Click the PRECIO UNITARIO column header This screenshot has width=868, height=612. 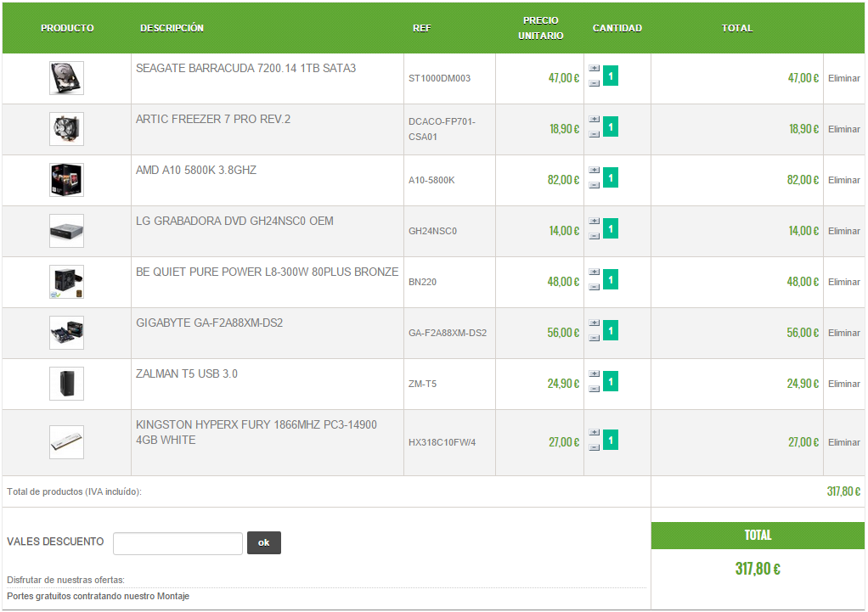pyautogui.click(x=541, y=28)
